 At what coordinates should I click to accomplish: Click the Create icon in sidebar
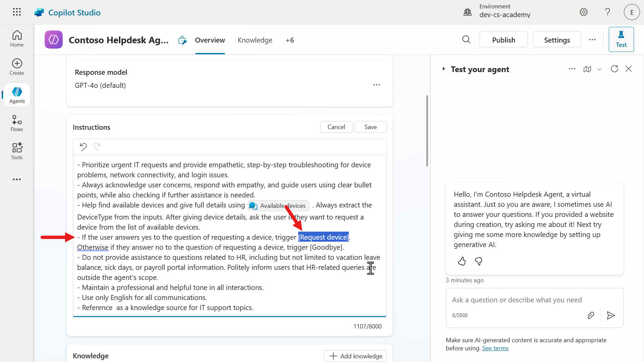point(16,67)
